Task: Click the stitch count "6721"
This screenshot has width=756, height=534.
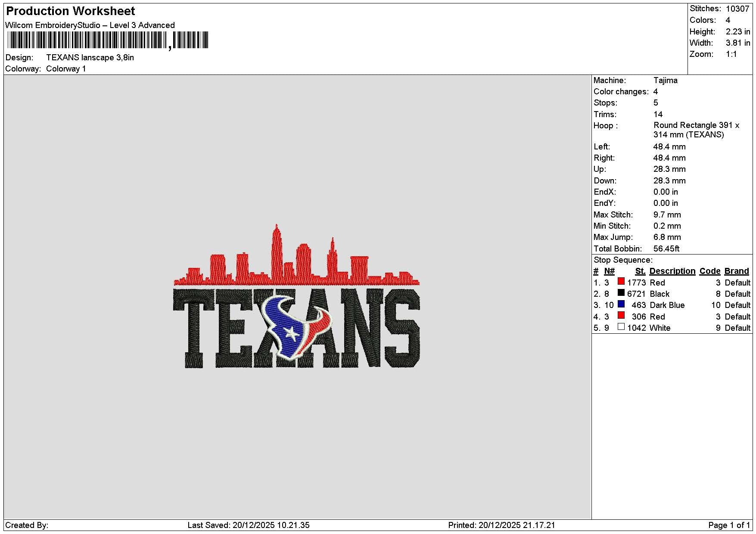Action: tap(636, 294)
